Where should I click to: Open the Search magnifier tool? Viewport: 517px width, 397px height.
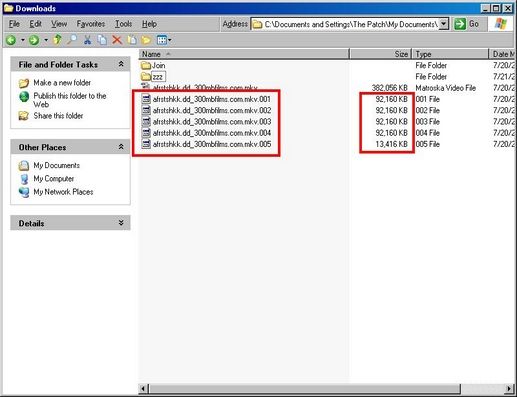(x=72, y=40)
